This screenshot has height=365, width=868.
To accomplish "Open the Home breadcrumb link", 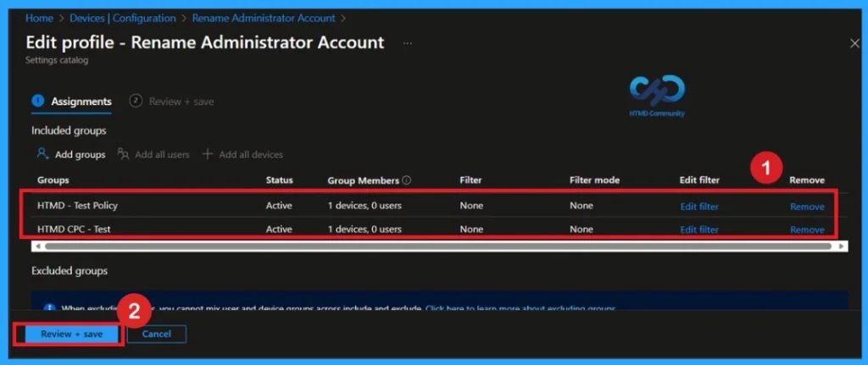I will click(x=39, y=19).
